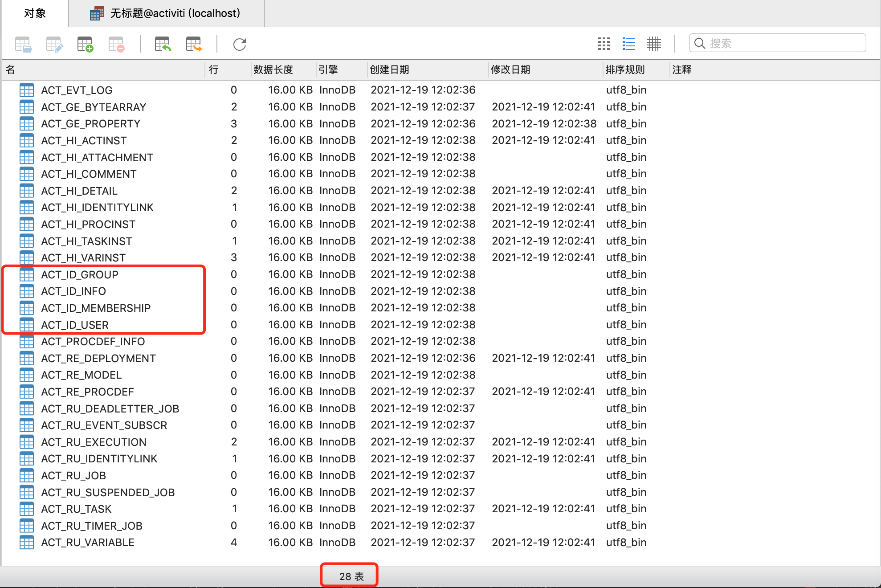
Task: Click the Delete Table icon
Action: click(116, 44)
